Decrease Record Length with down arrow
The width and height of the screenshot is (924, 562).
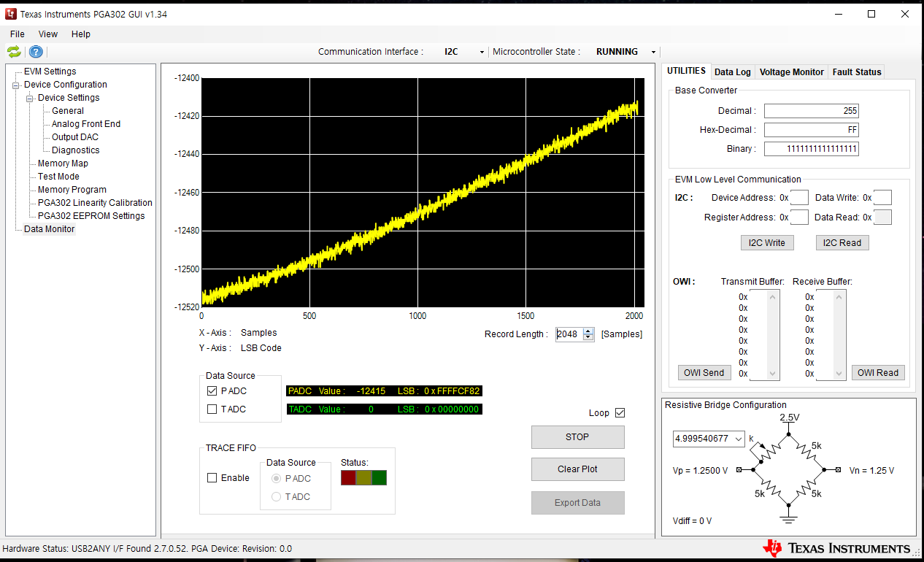click(588, 337)
